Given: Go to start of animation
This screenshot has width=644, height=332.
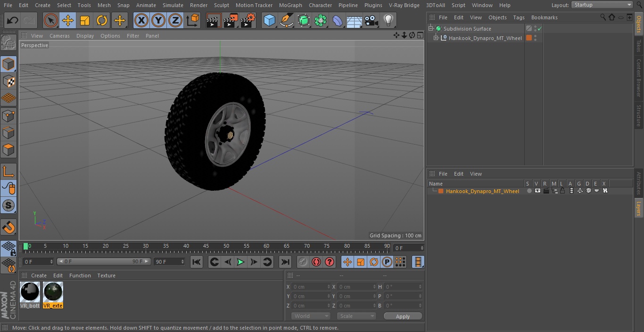Looking at the screenshot, I should [x=197, y=262].
